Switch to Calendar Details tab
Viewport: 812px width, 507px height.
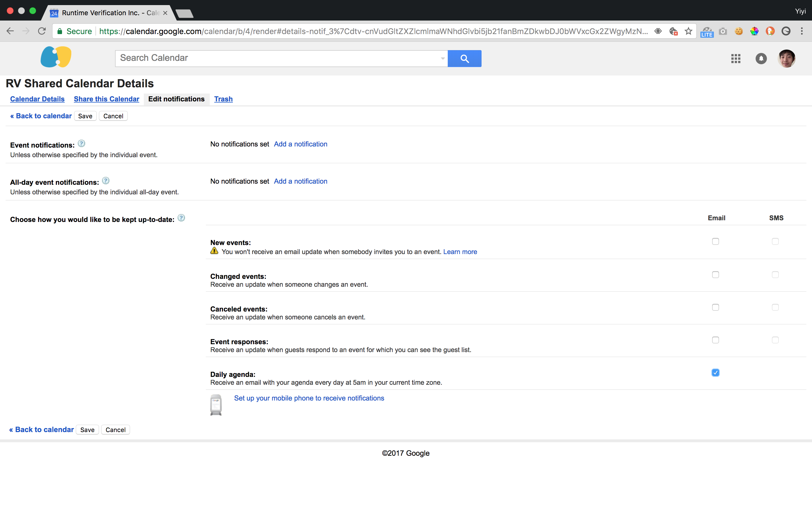(x=37, y=99)
